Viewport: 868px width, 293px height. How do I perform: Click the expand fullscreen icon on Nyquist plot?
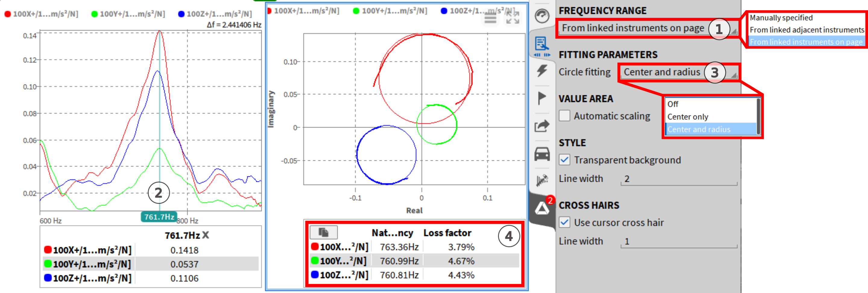click(x=513, y=18)
